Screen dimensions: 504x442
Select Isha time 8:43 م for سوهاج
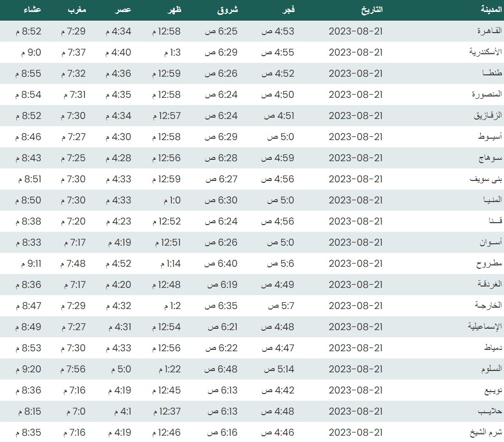pyautogui.click(x=28, y=158)
